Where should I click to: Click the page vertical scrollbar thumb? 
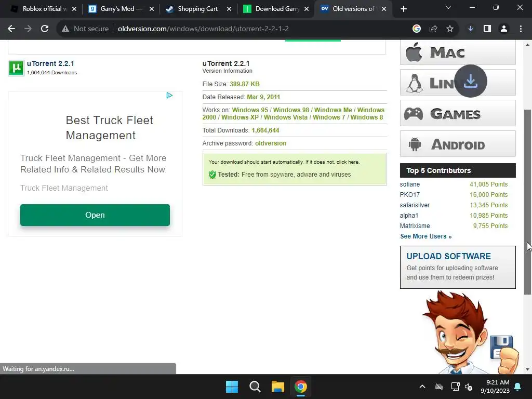point(528,202)
